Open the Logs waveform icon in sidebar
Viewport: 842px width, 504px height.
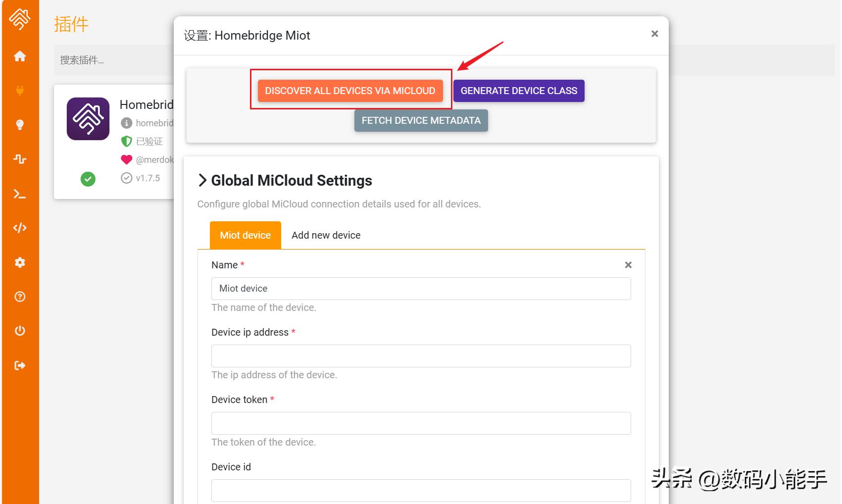[x=20, y=159]
